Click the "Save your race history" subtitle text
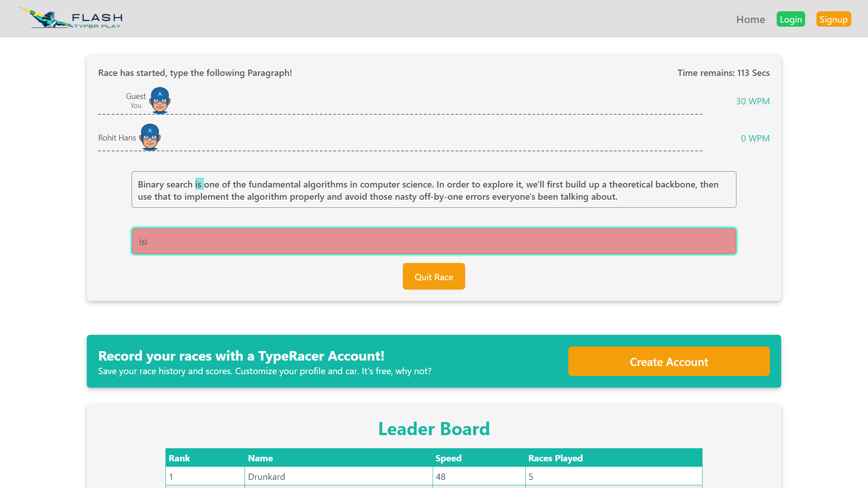Screen dimensions: 868x488 tap(264, 371)
